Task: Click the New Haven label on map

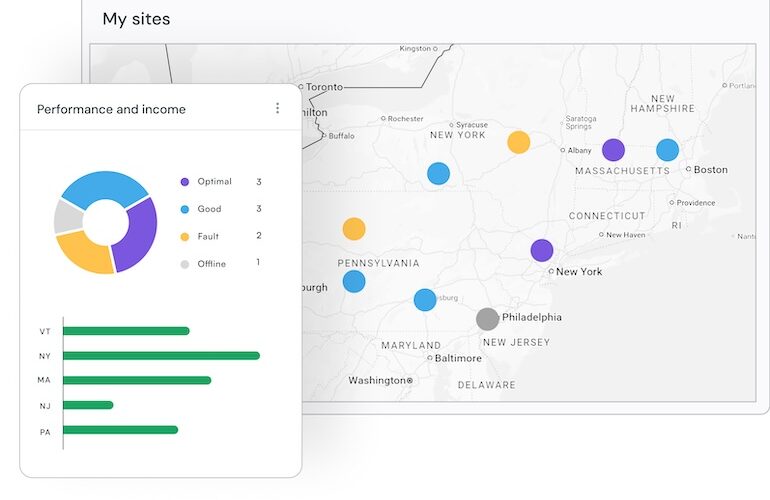Action: (626, 235)
